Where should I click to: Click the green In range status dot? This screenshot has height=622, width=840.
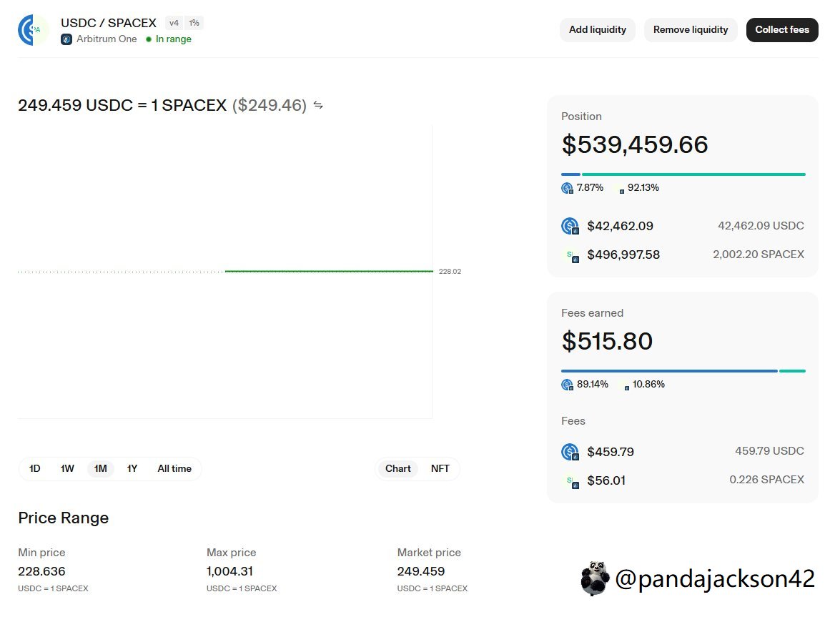click(x=149, y=39)
